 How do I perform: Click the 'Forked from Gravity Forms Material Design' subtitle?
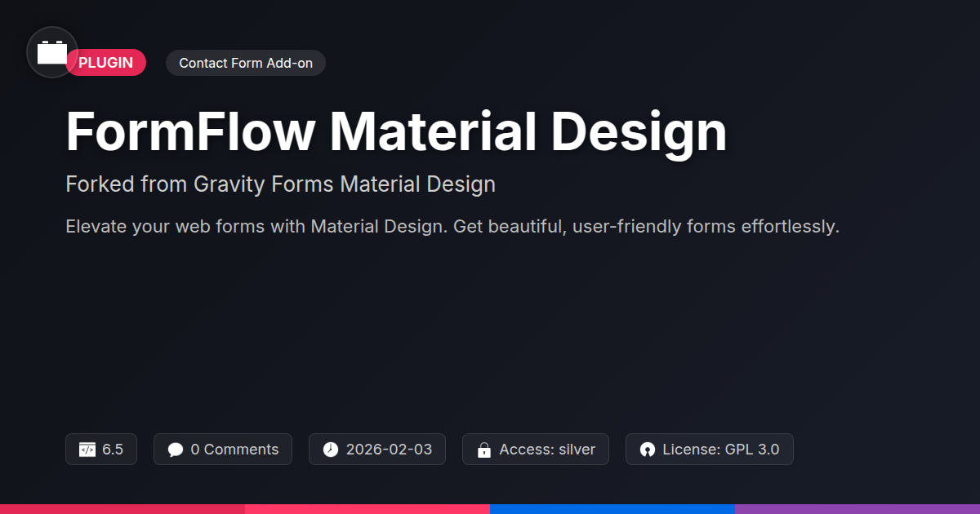pyautogui.click(x=280, y=184)
